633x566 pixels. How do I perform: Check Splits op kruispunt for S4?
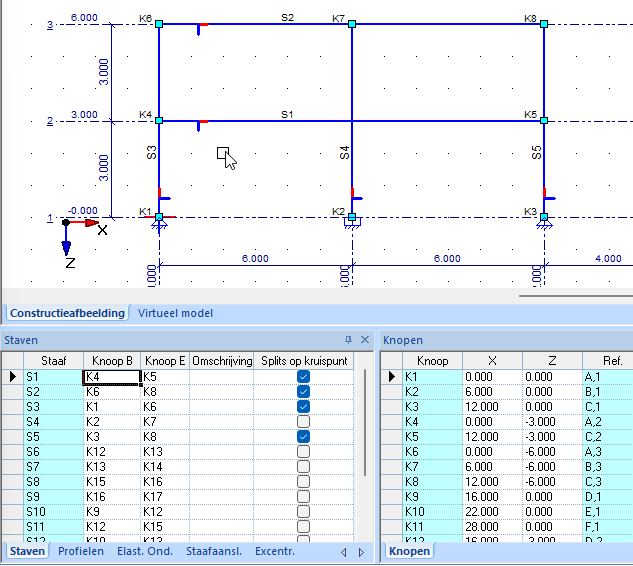coord(303,421)
